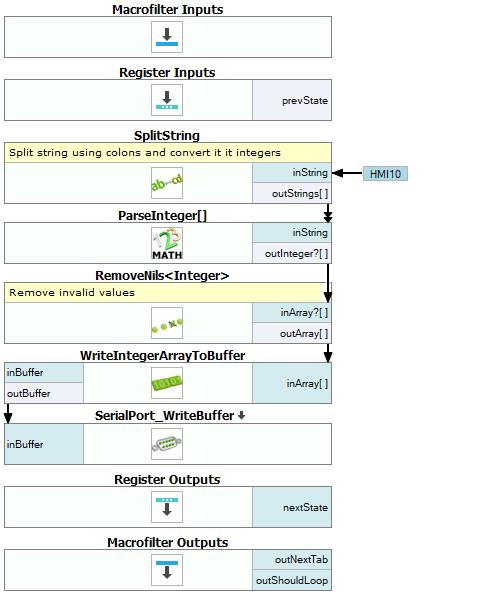Click the outNextTab output port
The width and height of the screenshot is (500, 596).
point(292,560)
